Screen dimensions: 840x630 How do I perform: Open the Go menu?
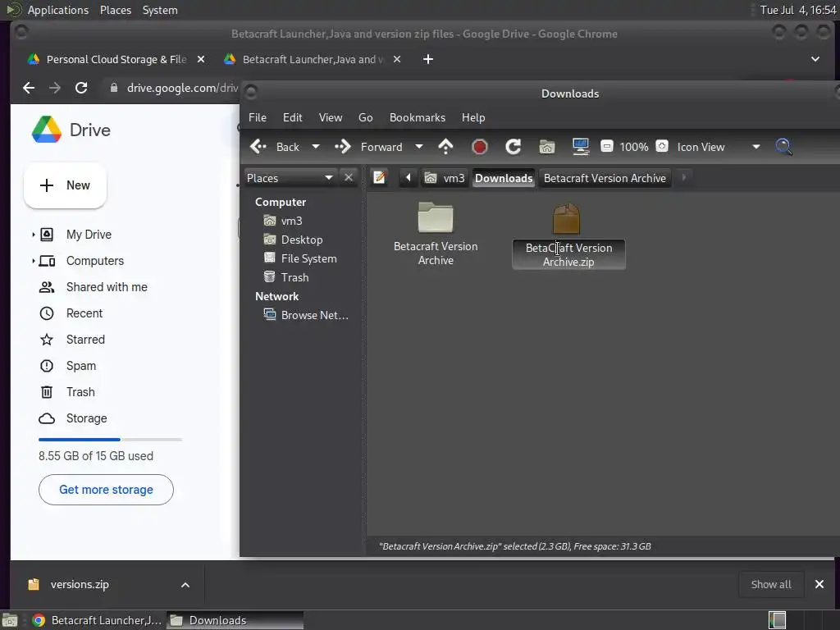click(x=365, y=117)
